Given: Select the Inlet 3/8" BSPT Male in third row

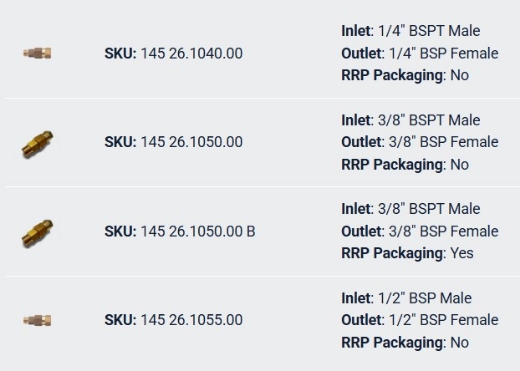Looking at the screenshot, I should pos(411,209).
